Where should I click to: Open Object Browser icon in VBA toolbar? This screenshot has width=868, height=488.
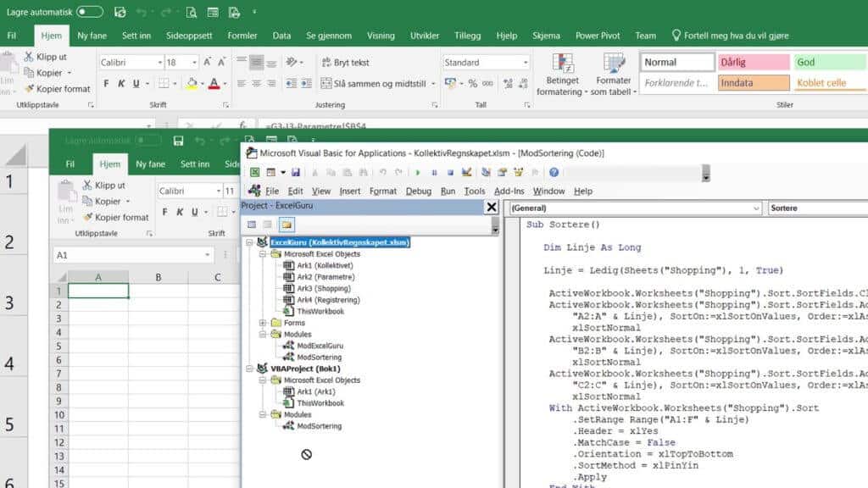click(x=518, y=173)
